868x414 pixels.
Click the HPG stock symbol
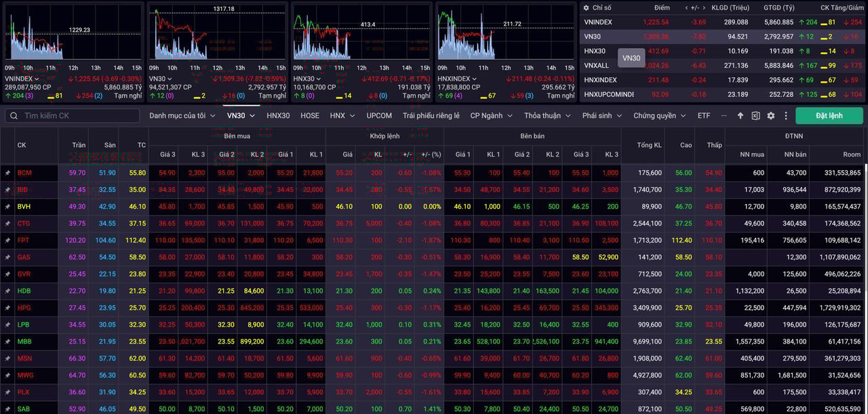24,308
